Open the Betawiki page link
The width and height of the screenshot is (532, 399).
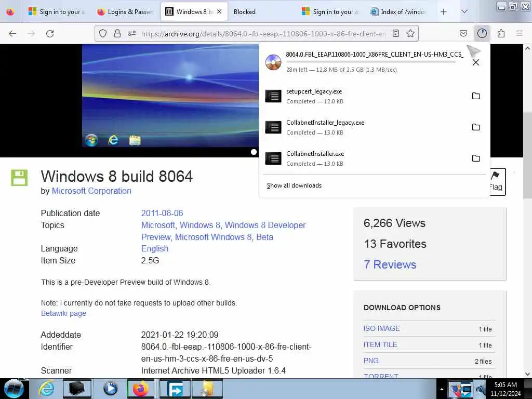pyautogui.click(x=63, y=313)
